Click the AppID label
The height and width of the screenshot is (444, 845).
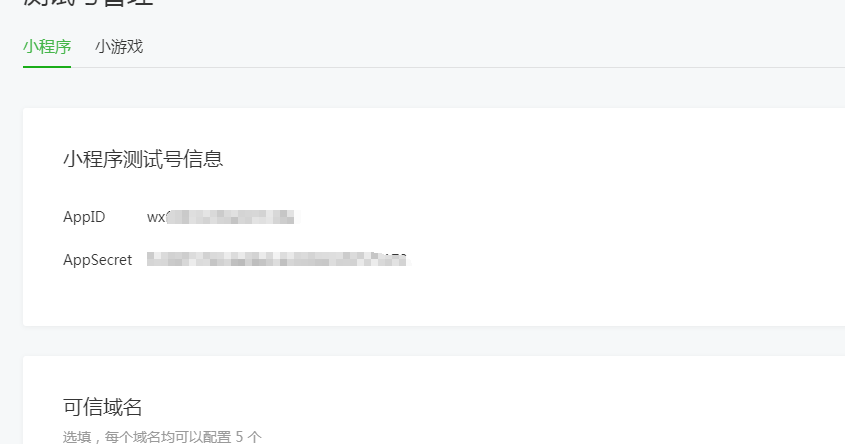[84, 217]
